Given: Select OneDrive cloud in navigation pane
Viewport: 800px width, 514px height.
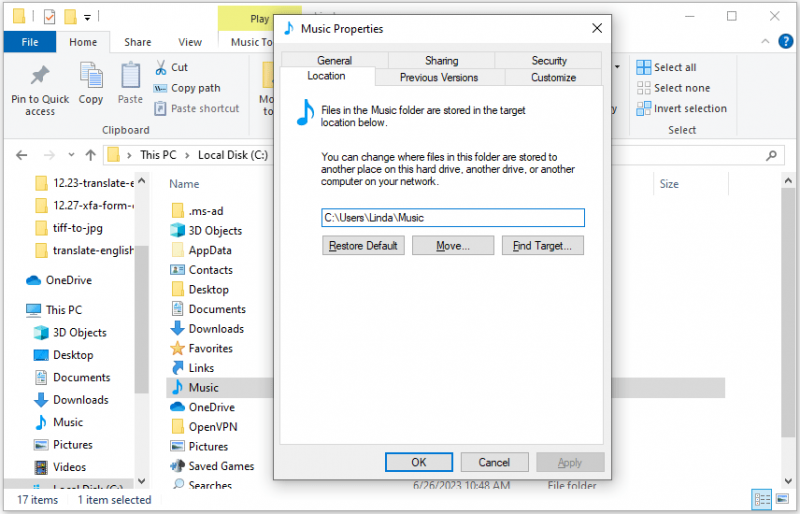Looking at the screenshot, I should [59, 280].
